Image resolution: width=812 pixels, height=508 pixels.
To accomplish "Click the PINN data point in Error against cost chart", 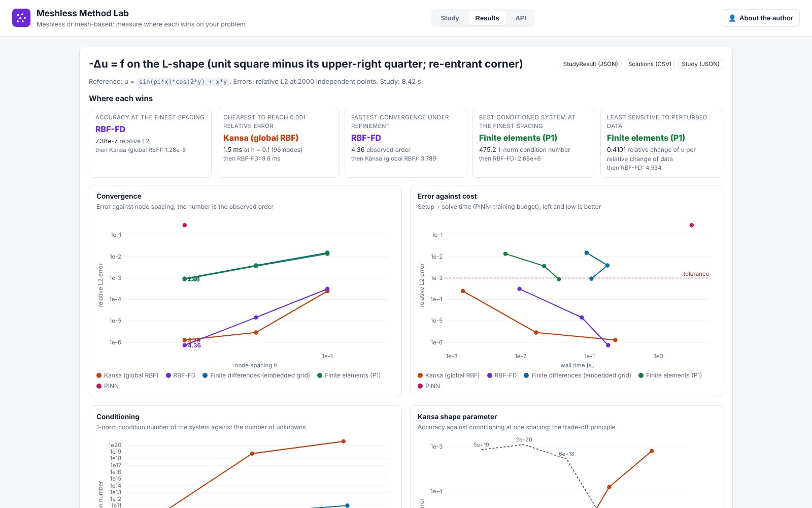I will (x=692, y=225).
